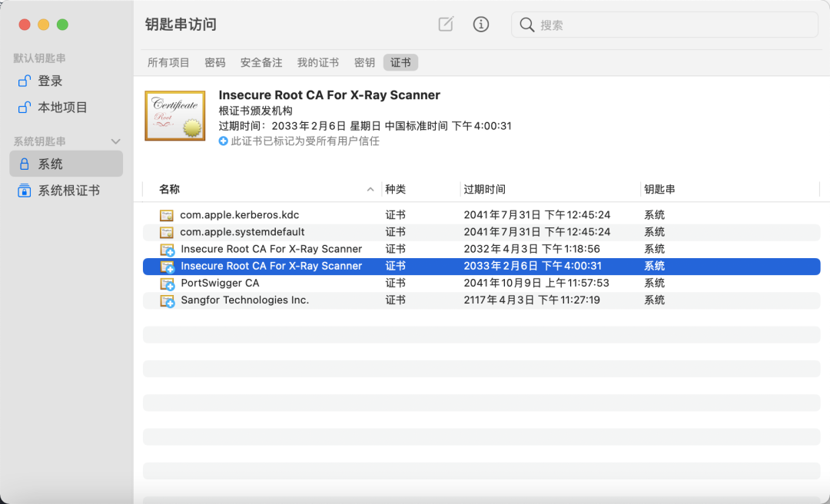Image resolution: width=830 pixels, height=504 pixels.
Task: Click the large certificate preview image
Action: click(x=174, y=115)
